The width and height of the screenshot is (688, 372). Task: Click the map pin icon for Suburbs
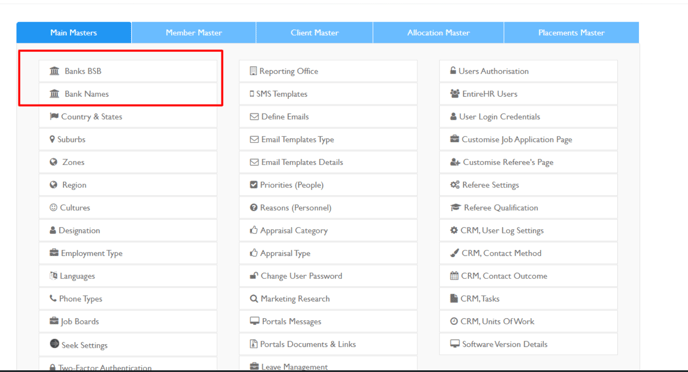52,139
